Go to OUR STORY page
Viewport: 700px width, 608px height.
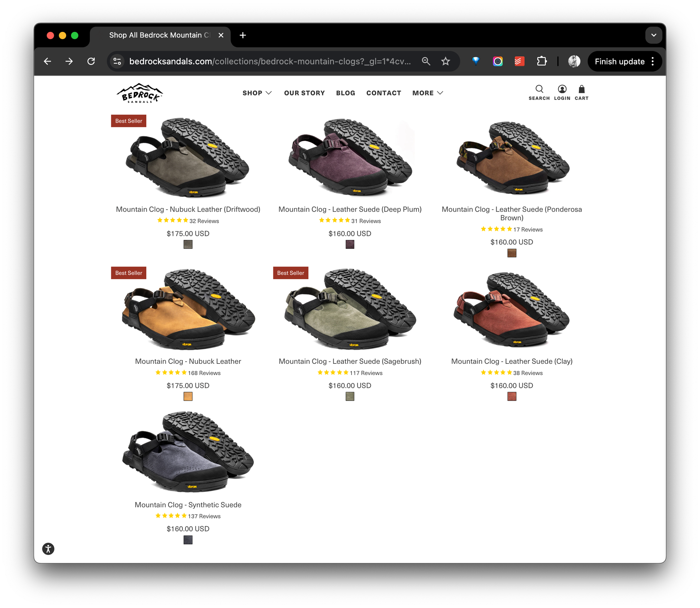[304, 93]
